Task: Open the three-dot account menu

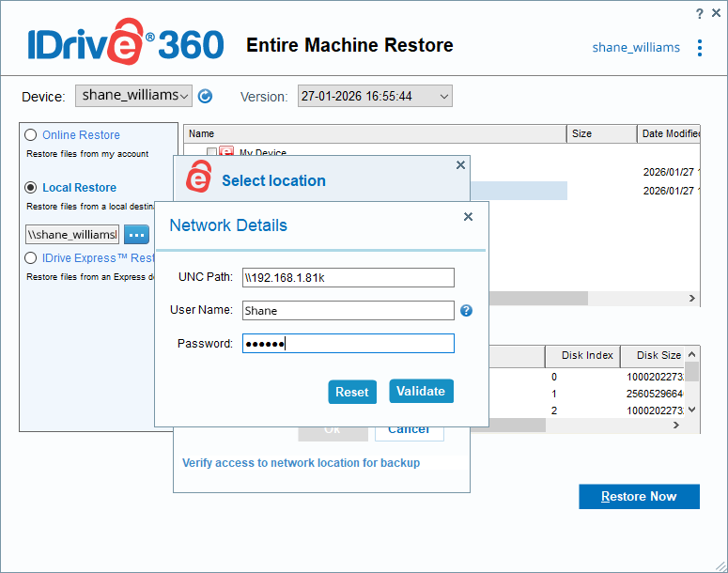Action: 699,48
